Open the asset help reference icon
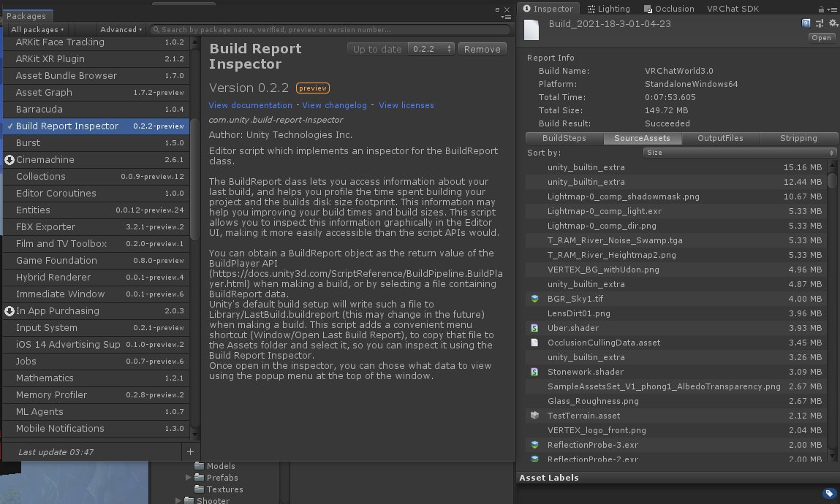Image resolution: width=840 pixels, height=504 pixels. click(806, 23)
